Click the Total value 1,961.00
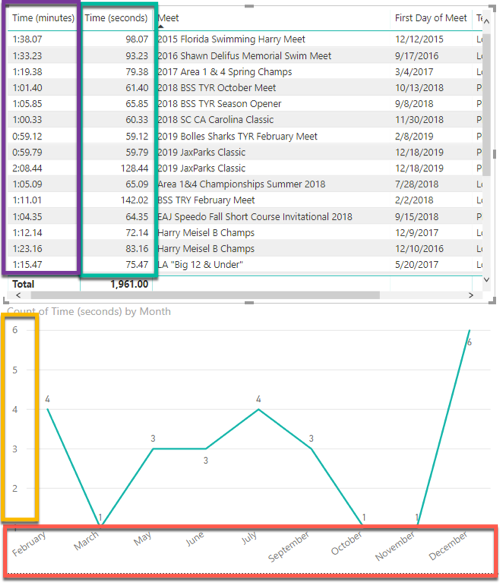The image size is (500, 583). click(x=129, y=284)
